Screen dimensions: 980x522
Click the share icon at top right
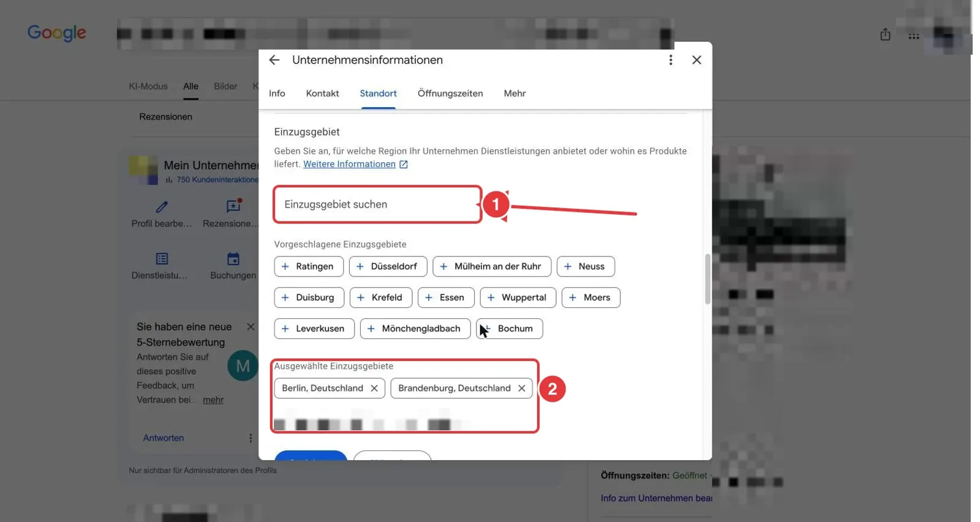(885, 35)
